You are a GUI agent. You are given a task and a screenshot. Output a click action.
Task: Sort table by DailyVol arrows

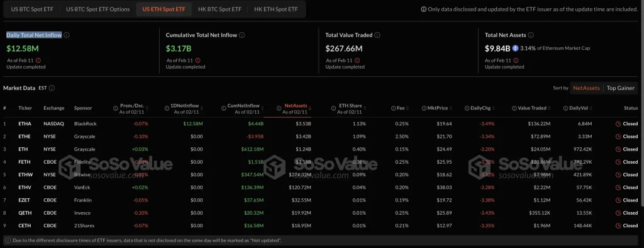tap(591, 108)
